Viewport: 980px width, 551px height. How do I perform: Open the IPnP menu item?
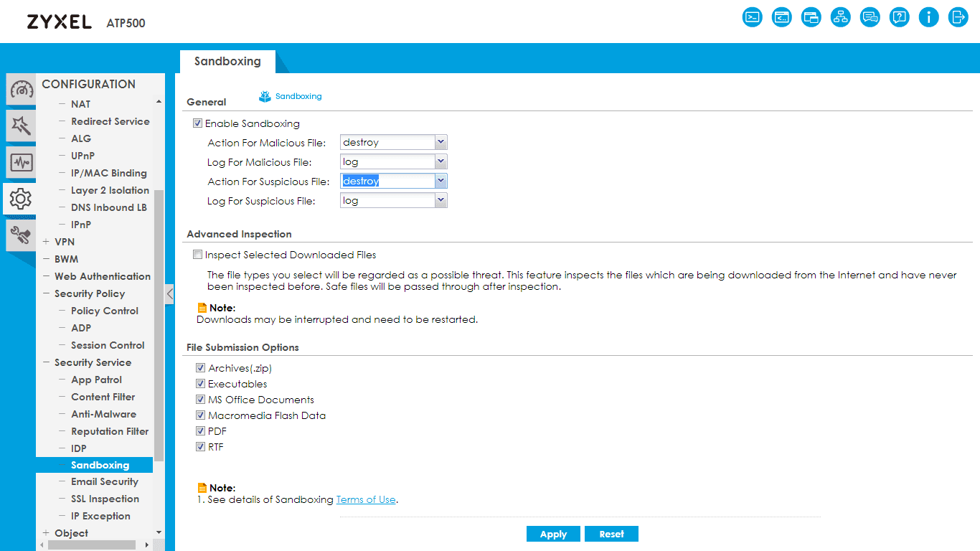coord(81,225)
